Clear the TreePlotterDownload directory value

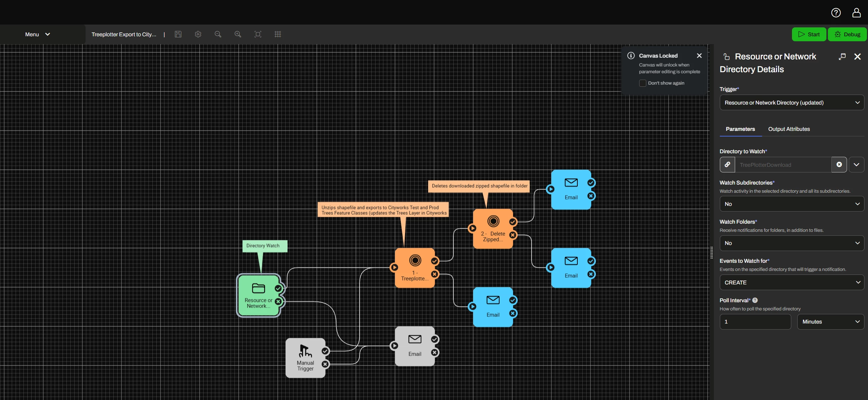click(839, 165)
